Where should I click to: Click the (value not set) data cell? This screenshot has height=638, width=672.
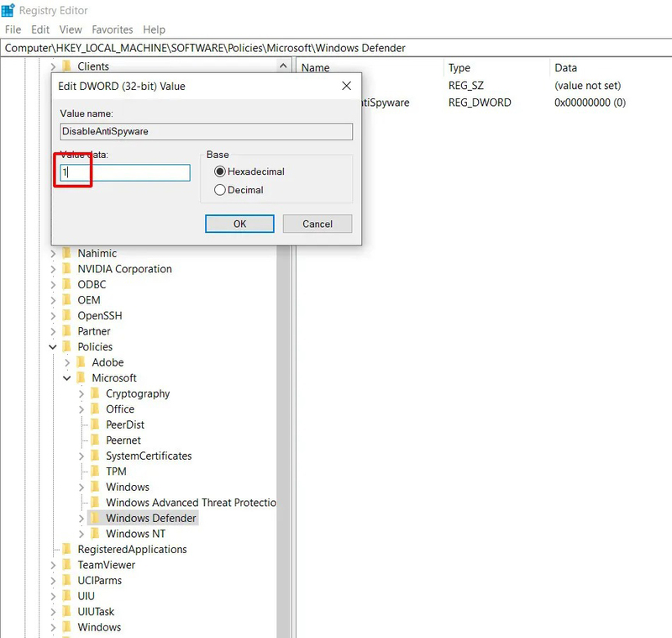click(x=587, y=86)
